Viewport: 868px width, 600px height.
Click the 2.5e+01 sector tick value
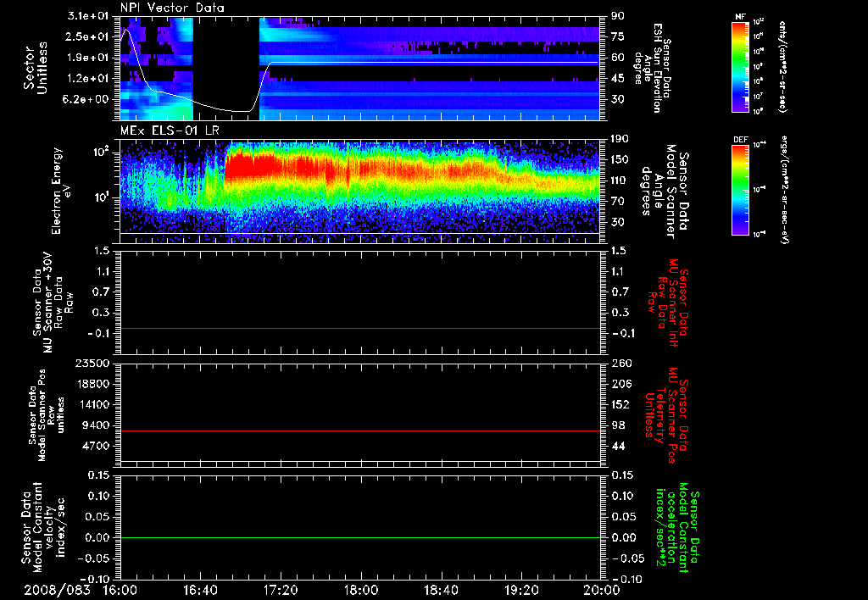pos(88,36)
